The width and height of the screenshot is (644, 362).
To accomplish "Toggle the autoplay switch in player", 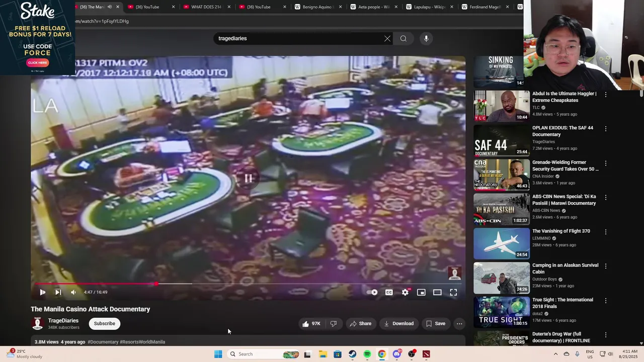I will click(372, 292).
